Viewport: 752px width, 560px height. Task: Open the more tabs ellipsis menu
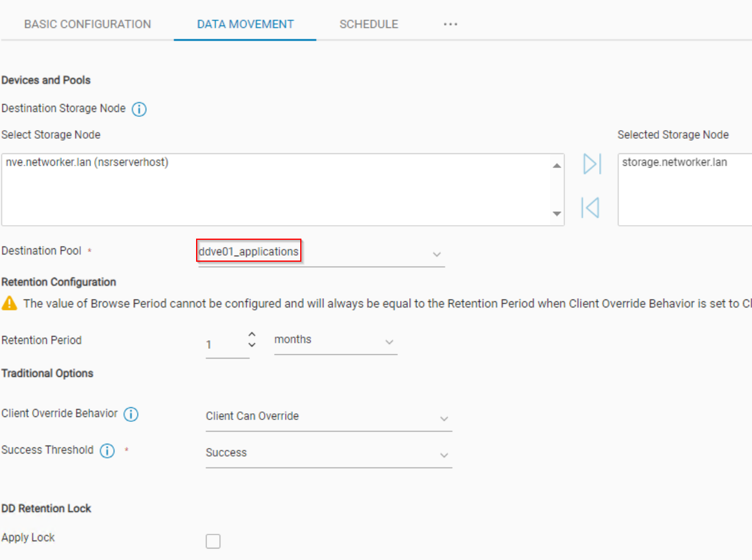(x=450, y=24)
